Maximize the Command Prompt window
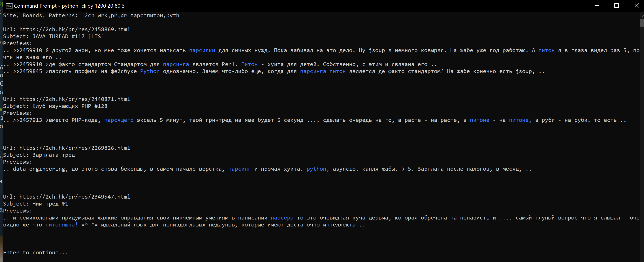This screenshot has width=644, height=262. tap(617, 5)
